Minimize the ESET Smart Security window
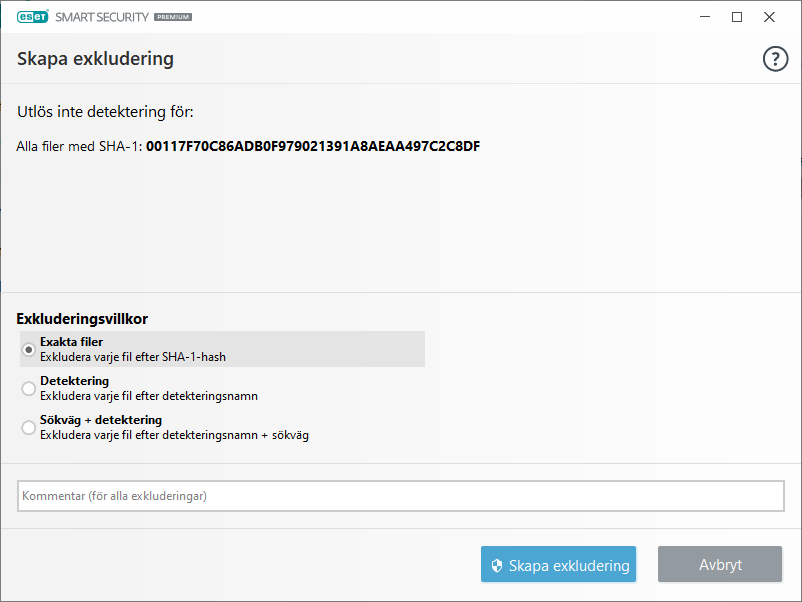The width and height of the screenshot is (802, 602). pos(705,17)
